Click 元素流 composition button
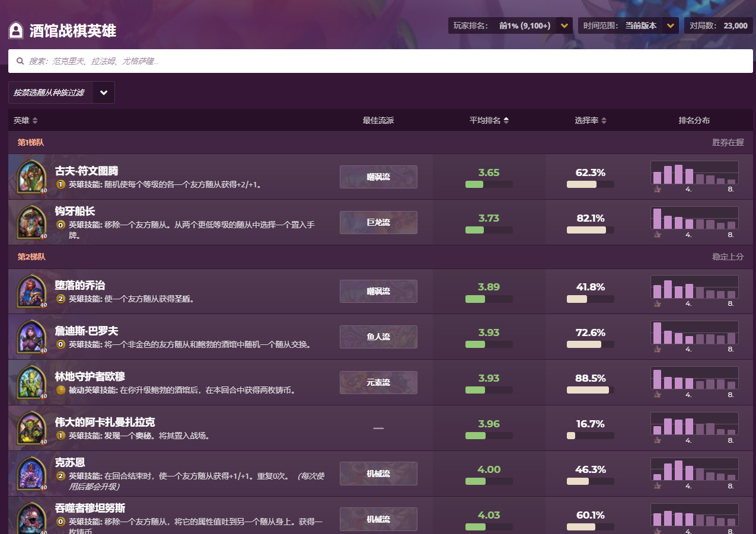Screen dimensions: 756x534 [x=378, y=382]
